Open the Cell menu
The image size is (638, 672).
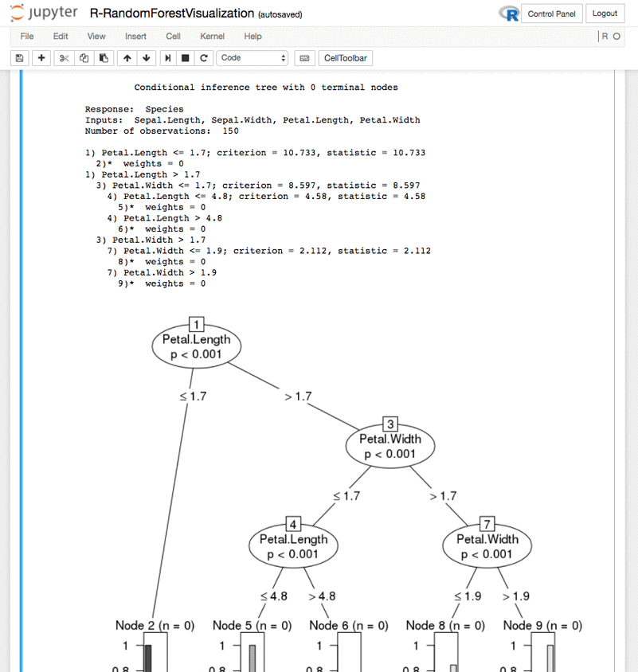click(173, 36)
